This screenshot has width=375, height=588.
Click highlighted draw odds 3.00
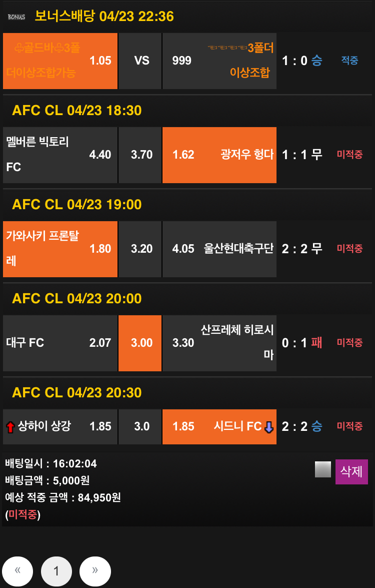141,343
